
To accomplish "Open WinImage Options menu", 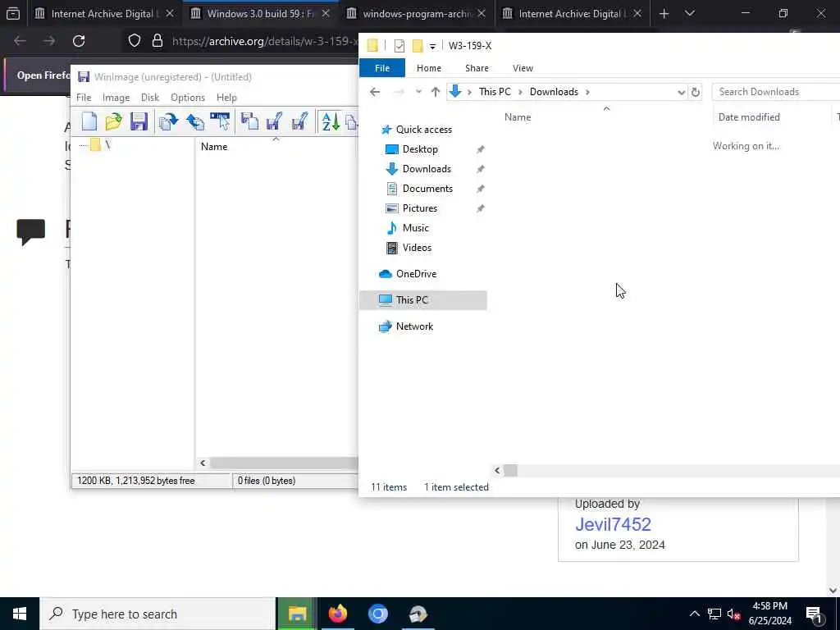I will 188,98.
